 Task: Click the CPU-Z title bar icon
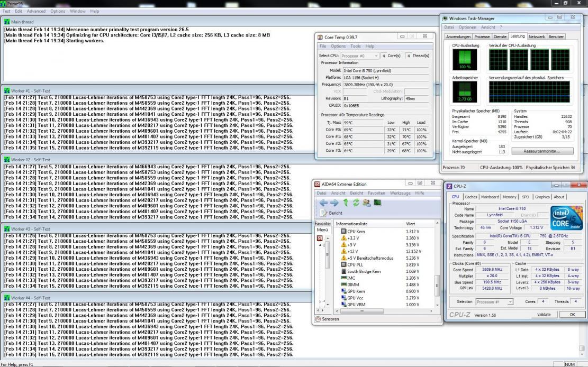tap(449, 186)
